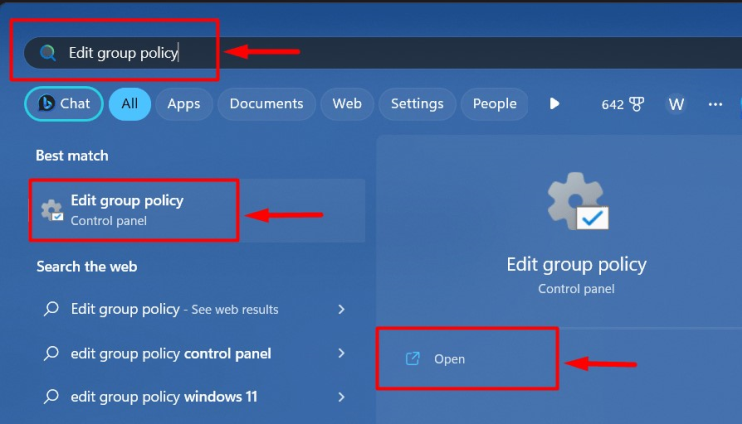This screenshot has height=424, width=742.
Task: Open the three-dot more options menu
Action: [x=715, y=104]
